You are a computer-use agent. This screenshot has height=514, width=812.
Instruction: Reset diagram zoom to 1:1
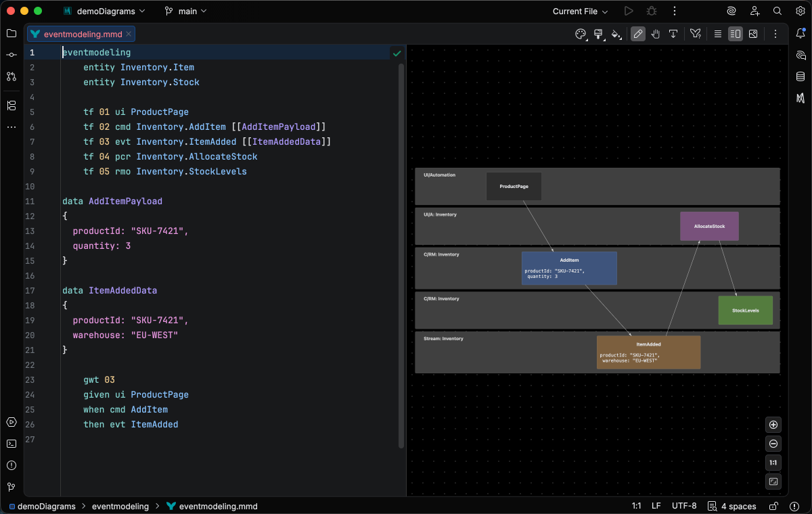point(773,463)
